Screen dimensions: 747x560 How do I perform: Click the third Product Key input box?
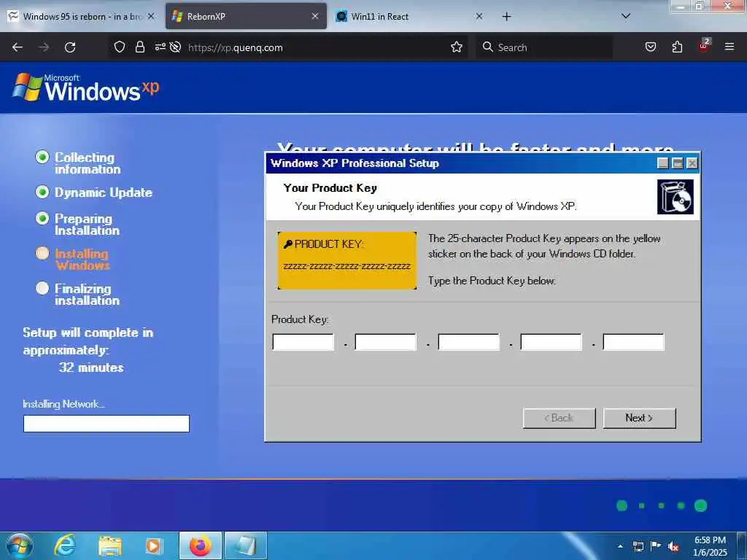tap(469, 342)
